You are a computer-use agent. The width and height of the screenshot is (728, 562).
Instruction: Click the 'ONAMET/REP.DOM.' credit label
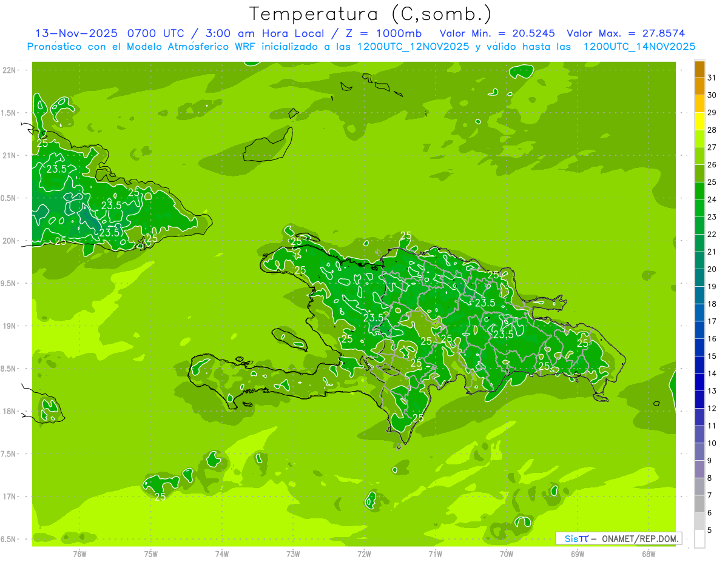coord(641,538)
